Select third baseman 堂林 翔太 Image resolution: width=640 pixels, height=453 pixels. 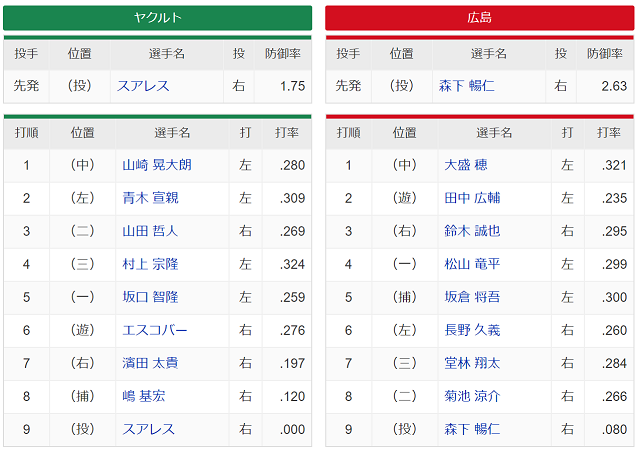pos(472,363)
